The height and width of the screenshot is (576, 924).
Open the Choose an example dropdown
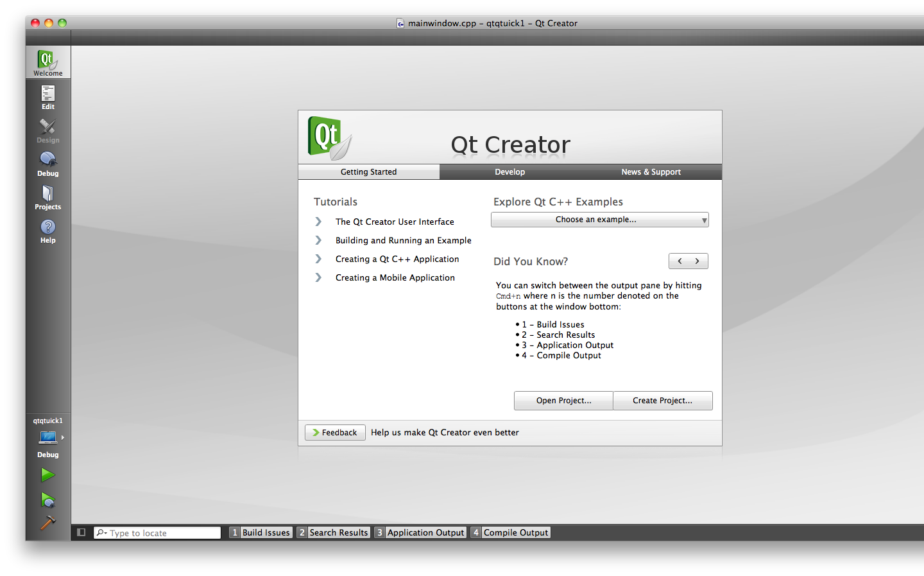coord(599,220)
